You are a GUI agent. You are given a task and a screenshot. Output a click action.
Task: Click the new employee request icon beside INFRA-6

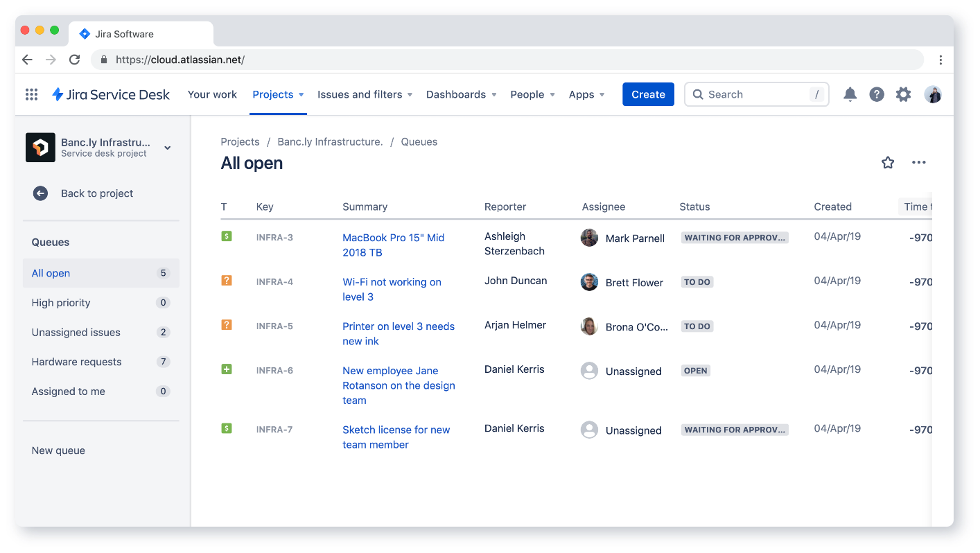click(227, 369)
